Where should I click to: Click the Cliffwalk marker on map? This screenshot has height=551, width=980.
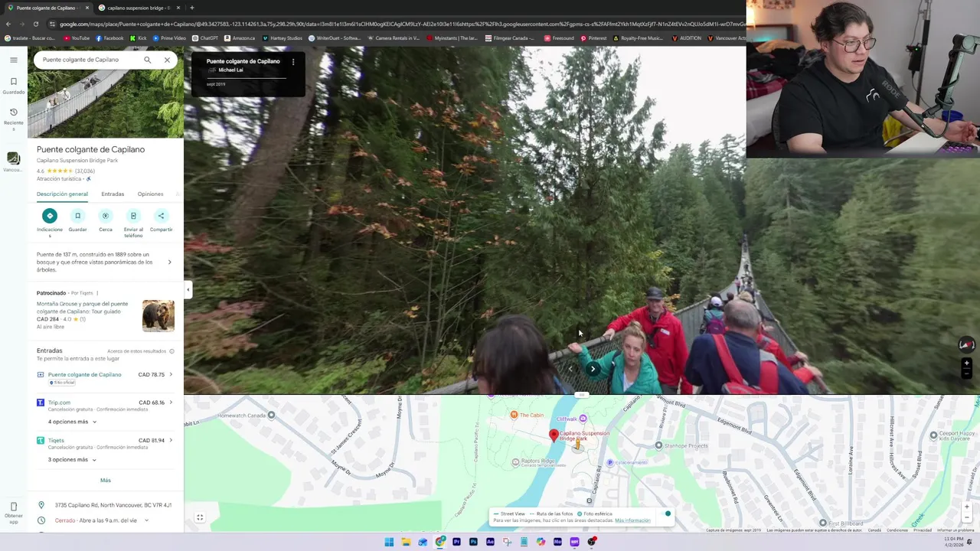click(583, 419)
